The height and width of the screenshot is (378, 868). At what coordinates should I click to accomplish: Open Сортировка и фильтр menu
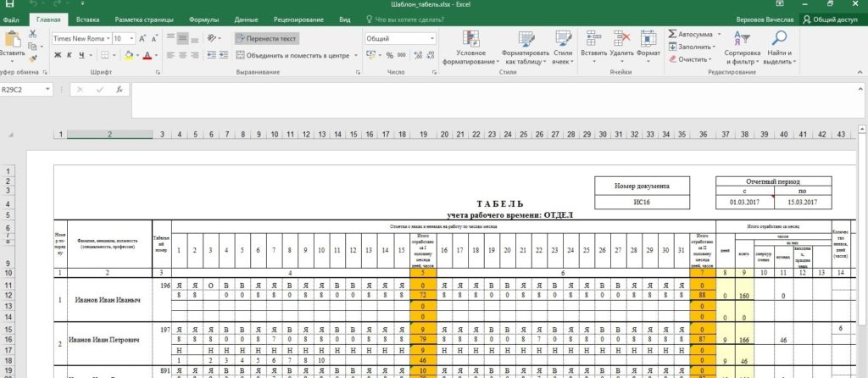[x=742, y=48]
